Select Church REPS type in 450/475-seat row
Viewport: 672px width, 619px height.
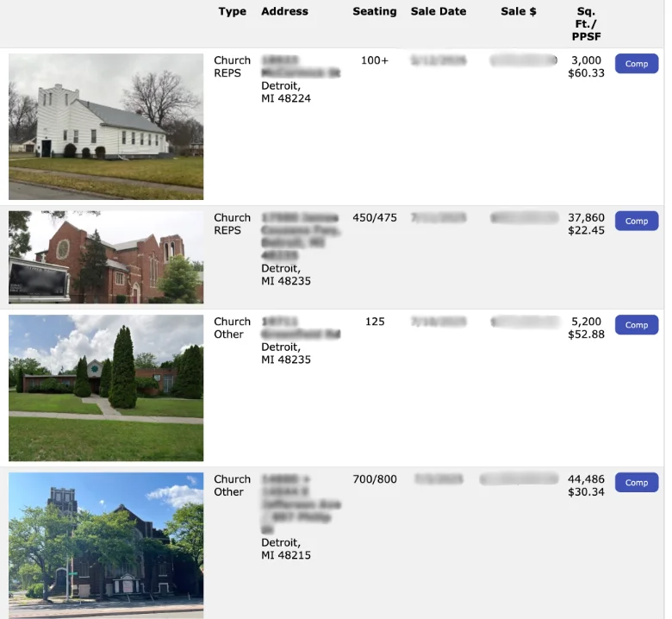click(x=233, y=224)
